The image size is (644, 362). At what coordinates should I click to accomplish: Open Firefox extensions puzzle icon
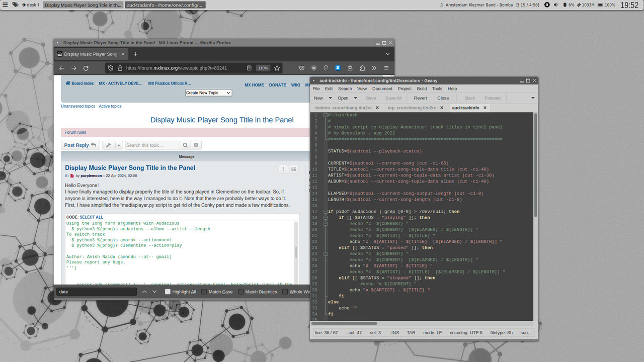coord(362,68)
